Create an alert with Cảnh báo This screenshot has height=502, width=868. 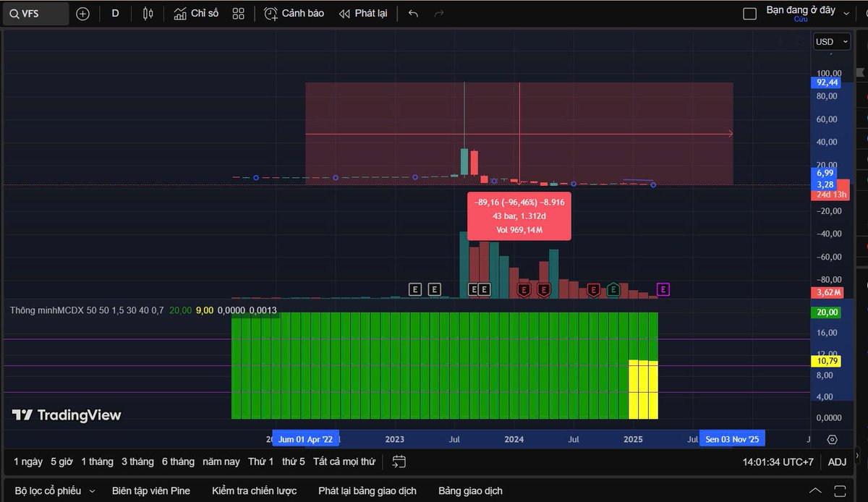pyautogui.click(x=294, y=14)
